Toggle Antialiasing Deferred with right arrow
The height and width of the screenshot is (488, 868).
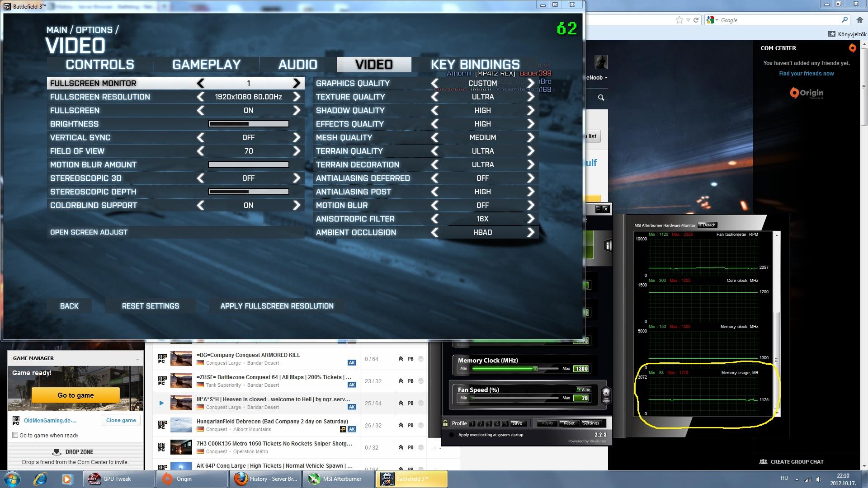pyautogui.click(x=530, y=178)
